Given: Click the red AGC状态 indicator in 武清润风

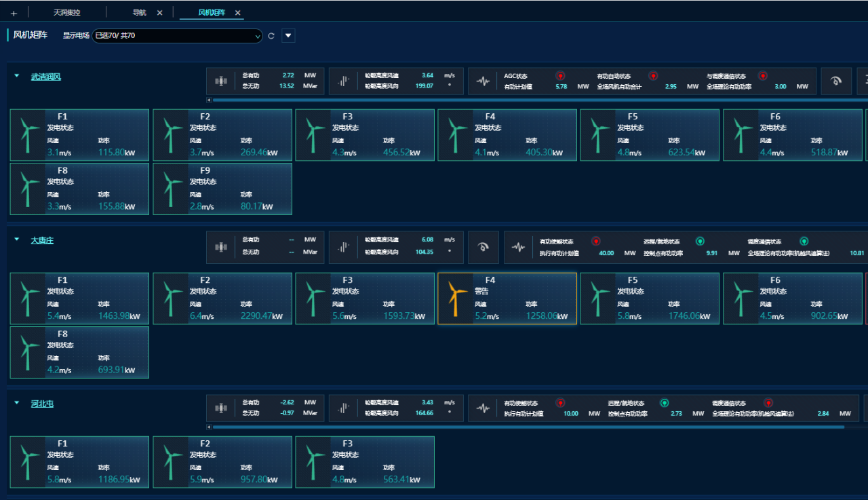Looking at the screenshot, I should (561, 76).
